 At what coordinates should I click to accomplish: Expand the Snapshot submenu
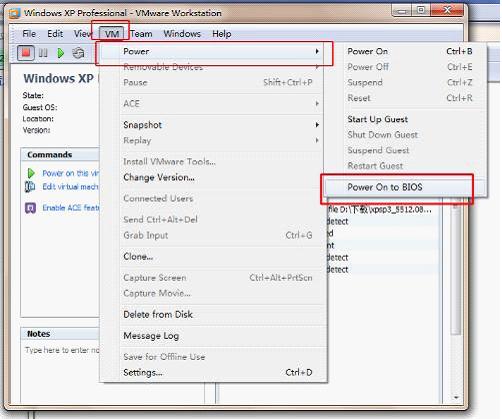pyautogui.click(x=212, y=125)
